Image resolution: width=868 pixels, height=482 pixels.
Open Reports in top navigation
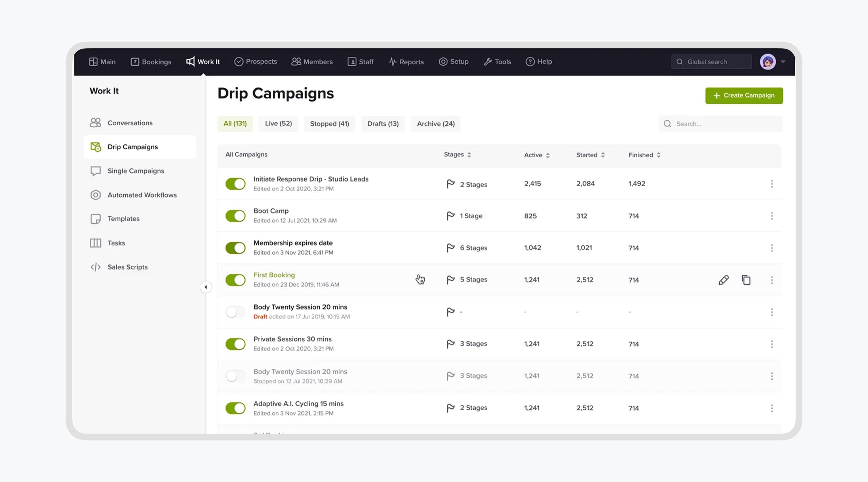[x=406, y=62]
